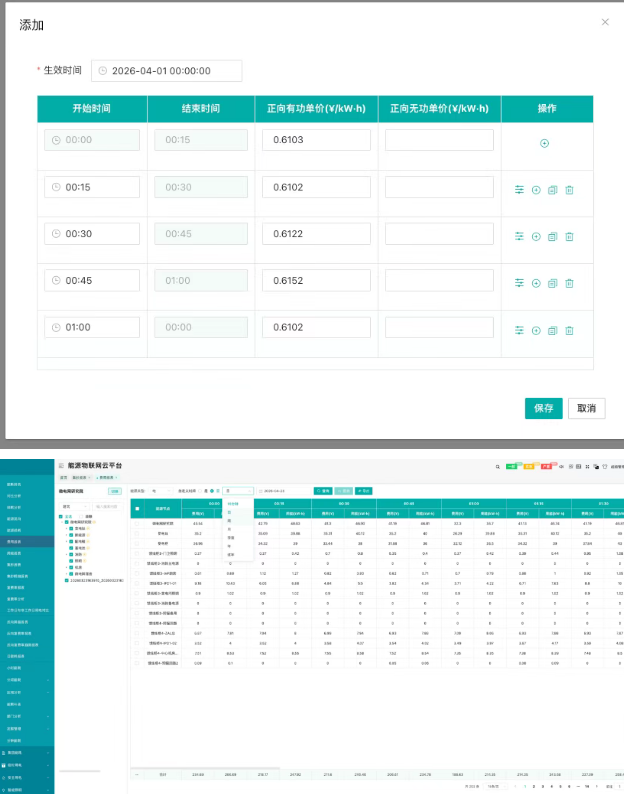
Task: Edit start time 00:30 field
Action: pyautogui.click(x=92, y=234)
